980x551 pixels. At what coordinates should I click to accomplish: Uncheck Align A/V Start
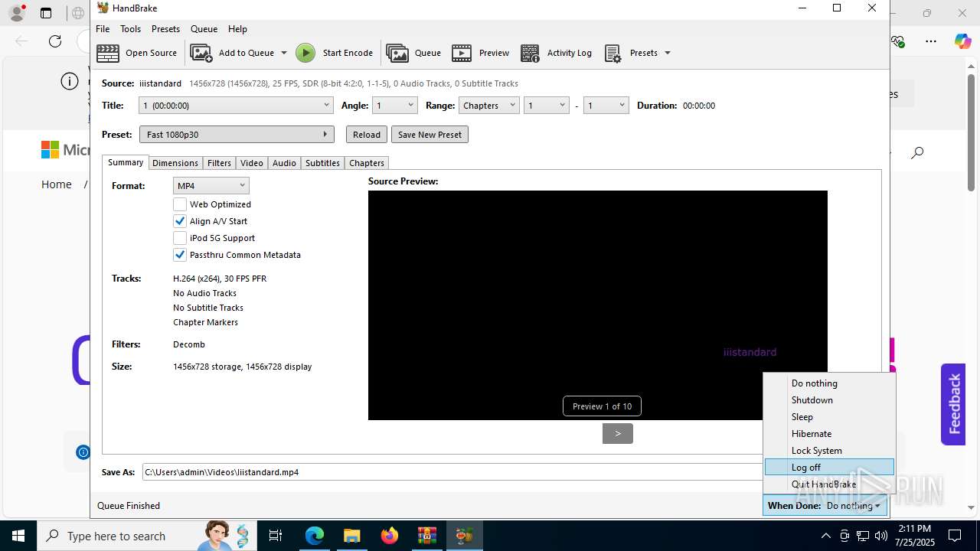(x=180, y=221)
